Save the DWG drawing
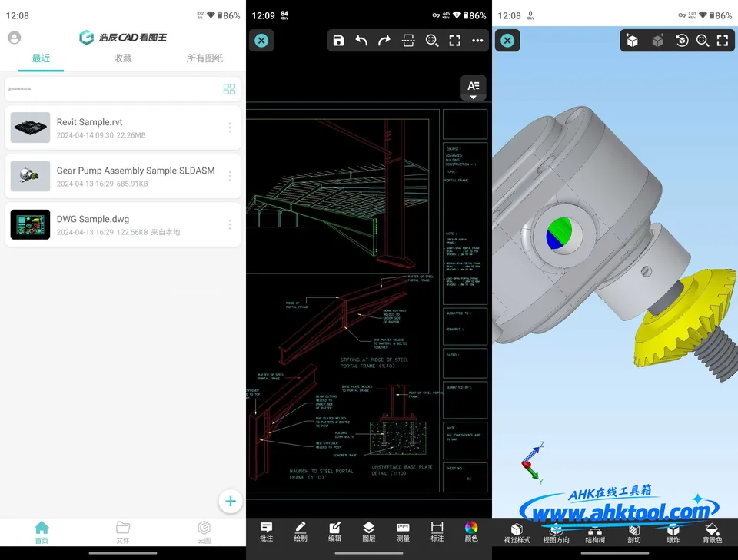This screenshot has width=738, height=560. [338, 41]
